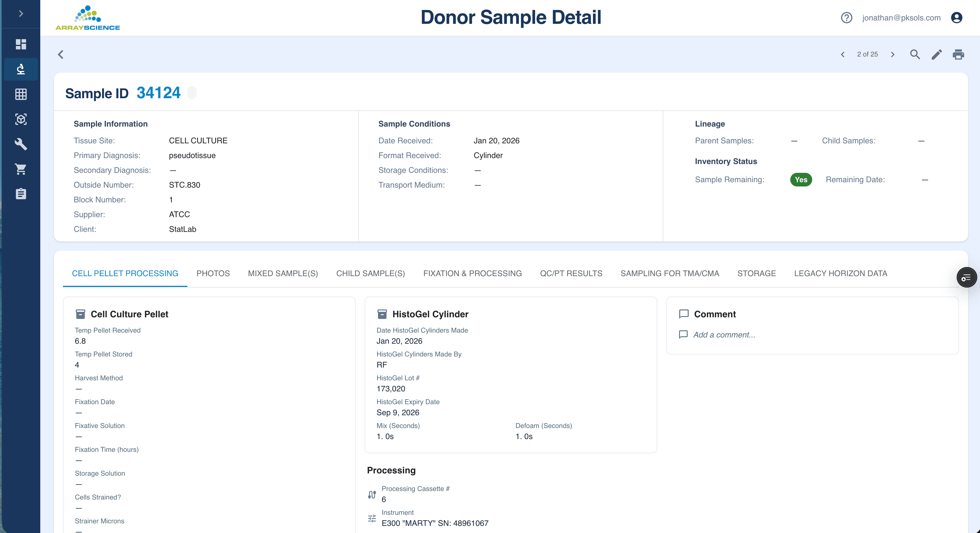Select the clipboard sidebar icon
980x533 pixels.
click(x=21, y=194)
